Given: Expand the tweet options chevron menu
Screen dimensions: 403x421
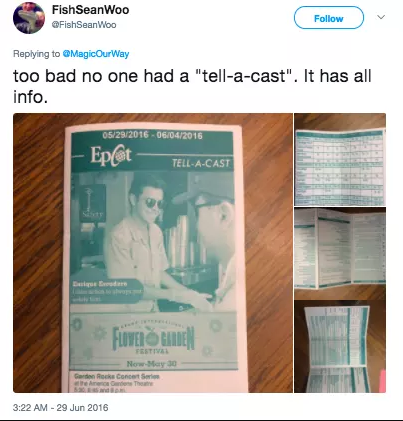Looking at the screenshot, I should 381,17.
